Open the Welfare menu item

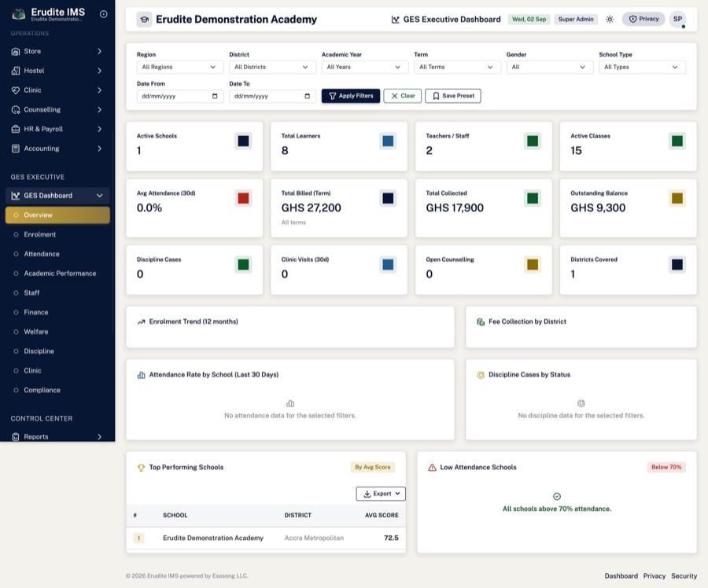pos(57,331)
